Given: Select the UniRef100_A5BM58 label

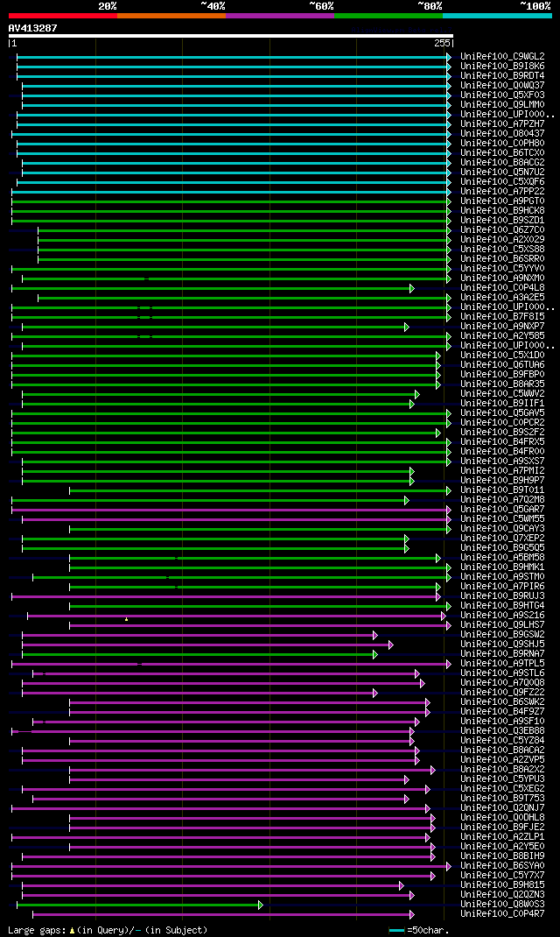Looking at the screenshot, I should (502, 558).
